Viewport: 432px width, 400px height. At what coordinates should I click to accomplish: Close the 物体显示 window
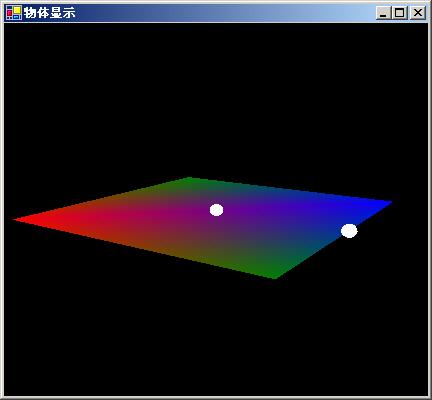click(x=418, y=13)
